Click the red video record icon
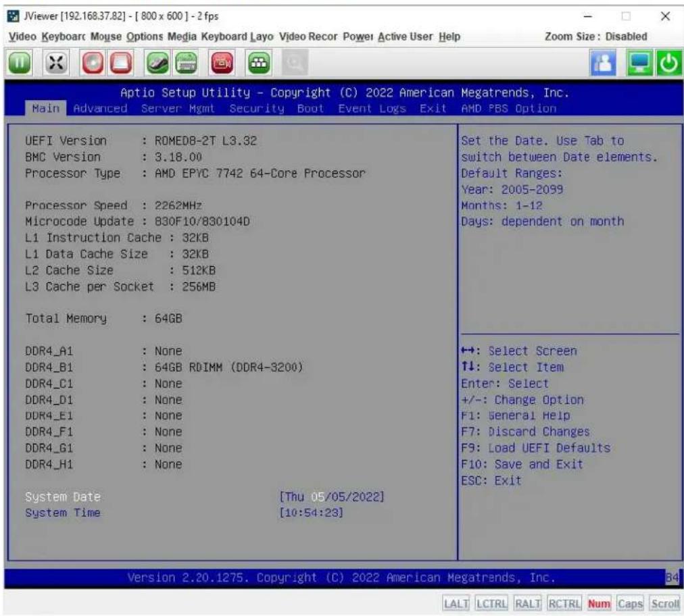This screenshot has height=616, width=684. (x=222, y=63)
